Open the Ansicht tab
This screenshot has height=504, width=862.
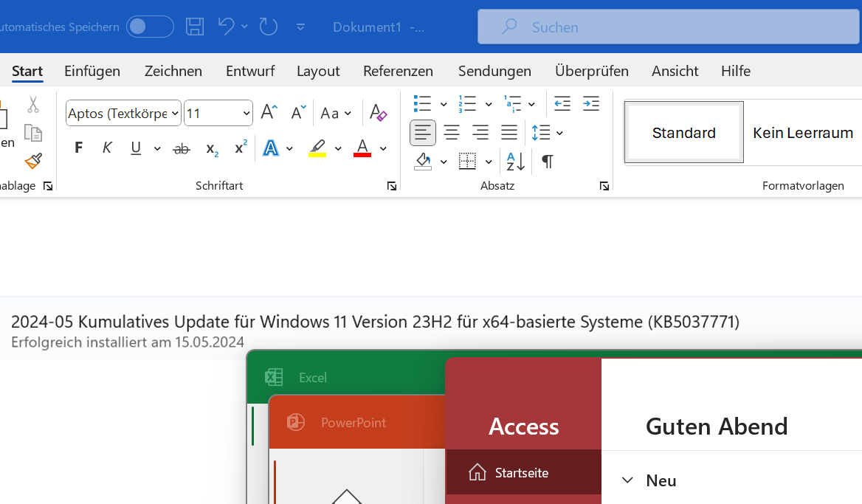[675, 71]
